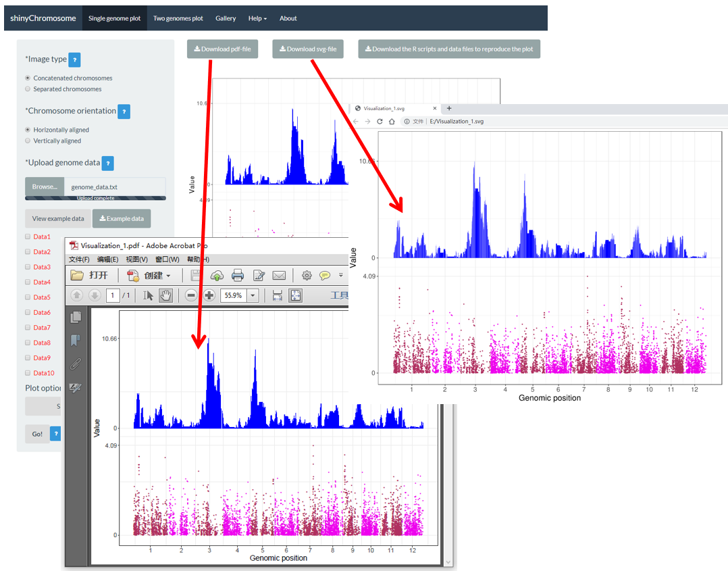Click the Browse... file button
The image size is (728, 571).
click(45, 187)
